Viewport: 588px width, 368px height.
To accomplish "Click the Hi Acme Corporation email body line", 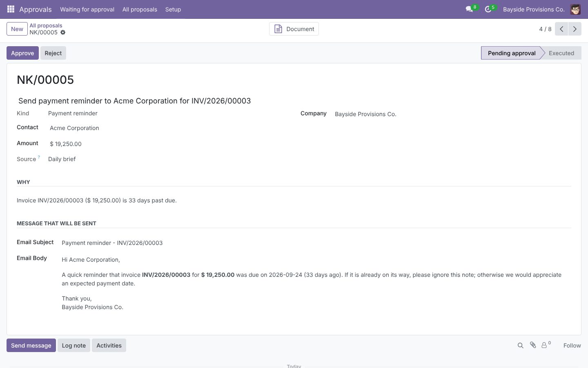I will pos(91,260).
